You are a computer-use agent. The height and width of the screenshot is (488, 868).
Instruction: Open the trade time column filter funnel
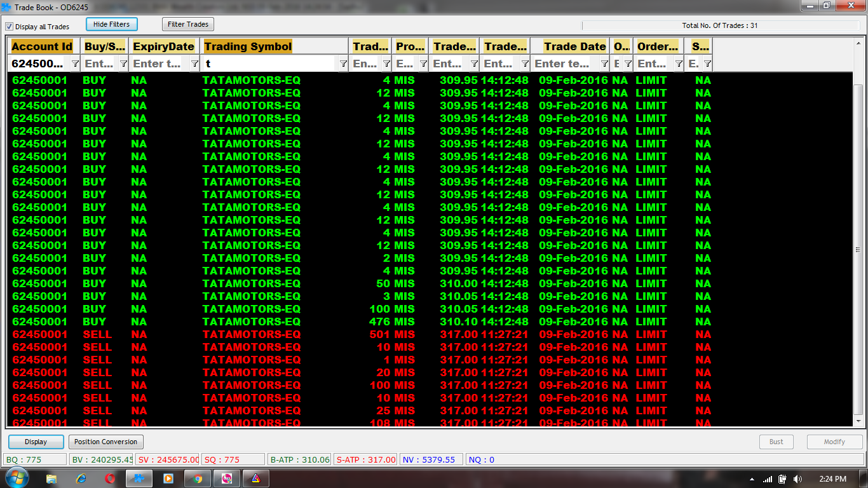pos(525,64)
